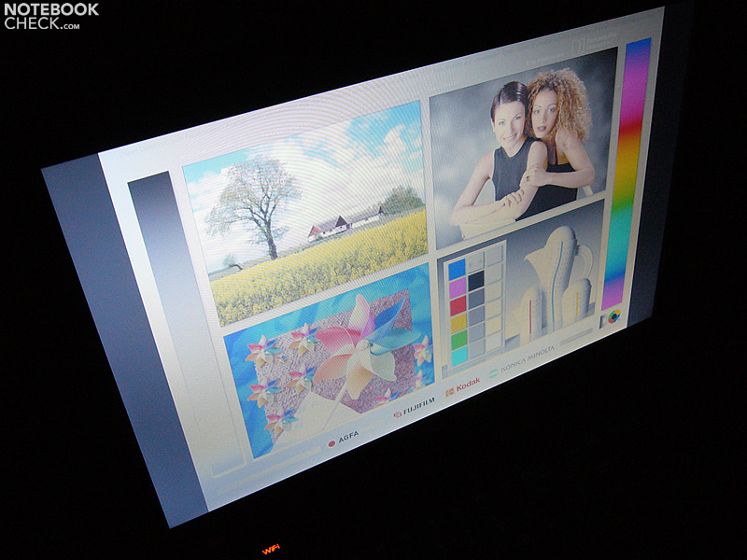Click the rainbow color spectrum bar
This screenshot has width=747, height=560.
click(626, 174)
